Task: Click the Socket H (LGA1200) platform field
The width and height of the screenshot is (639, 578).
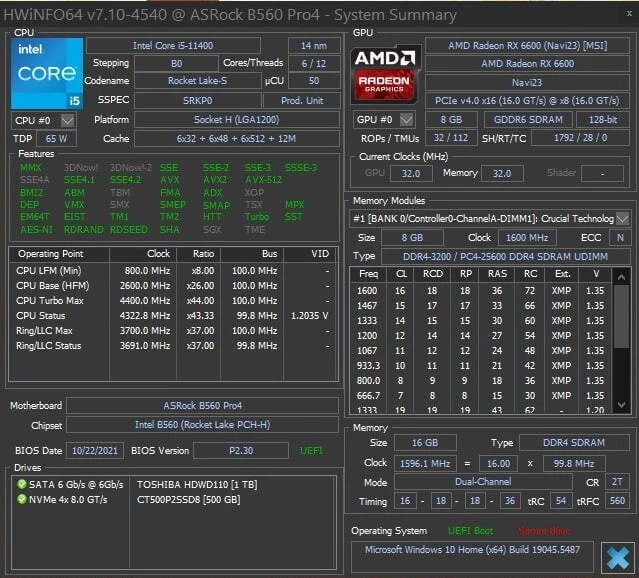Action: (x=237, y=120)
